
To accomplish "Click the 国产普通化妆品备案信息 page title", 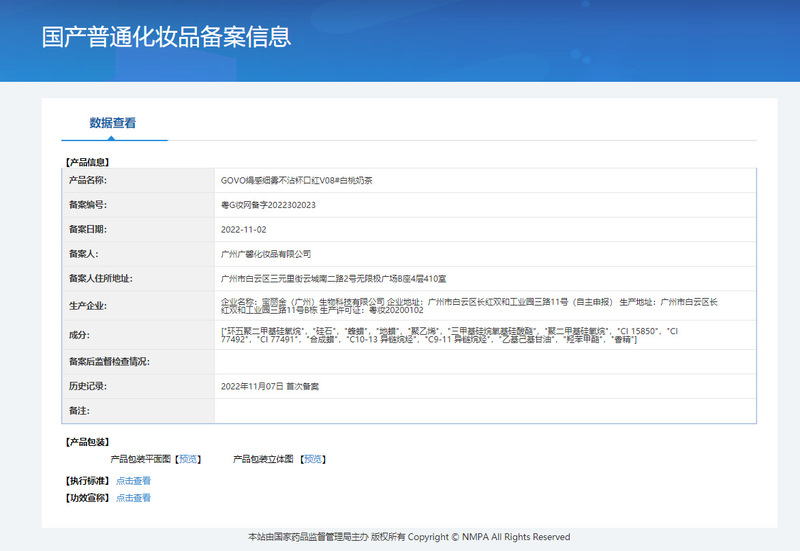I will [166, 37].
